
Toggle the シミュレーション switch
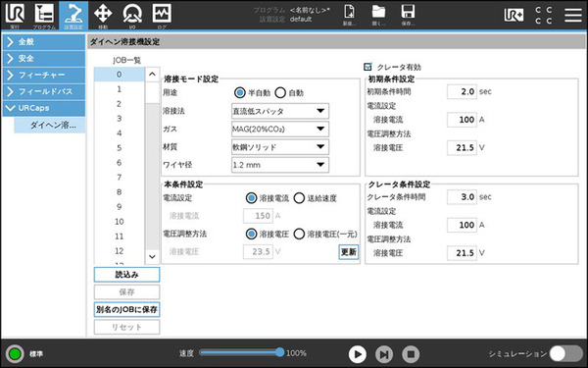click(x=565, y=353)
